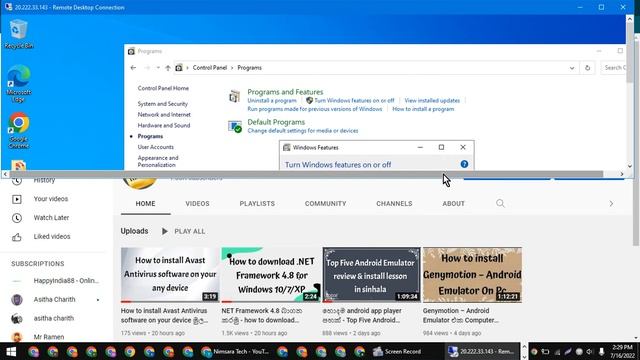The image size is (640, 360).
Task: Click the remote session scroll right arrow
Action: pyautogui.click(x=622, y=174)
